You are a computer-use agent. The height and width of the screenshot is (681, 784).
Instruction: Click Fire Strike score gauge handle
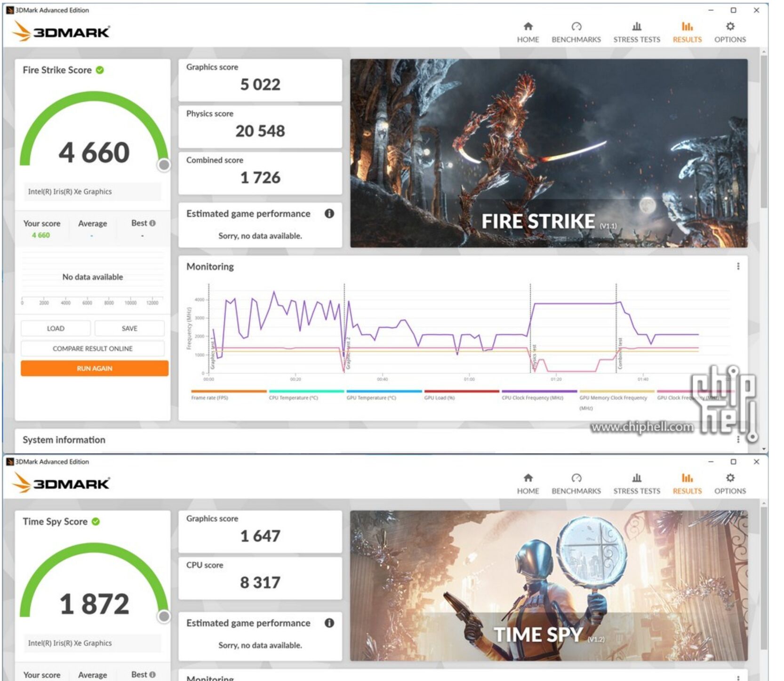(x=164, y=165)
